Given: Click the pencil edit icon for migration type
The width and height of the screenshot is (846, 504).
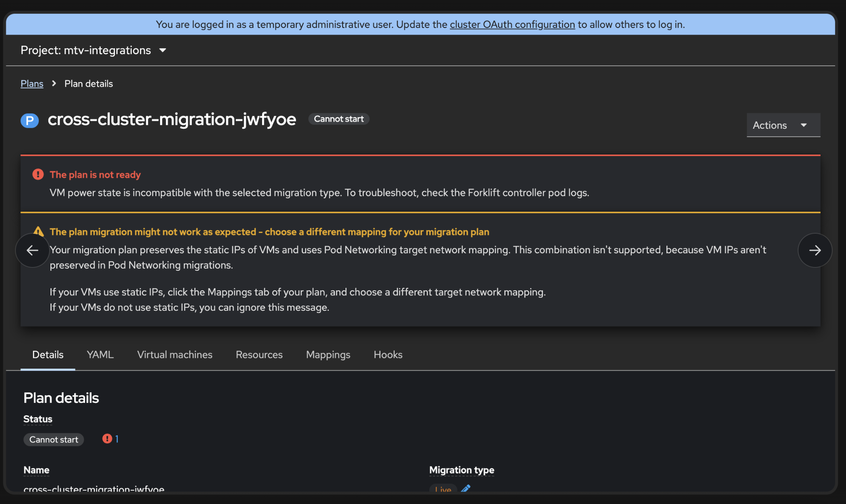Looking at the screenshot, I should 466,488.
